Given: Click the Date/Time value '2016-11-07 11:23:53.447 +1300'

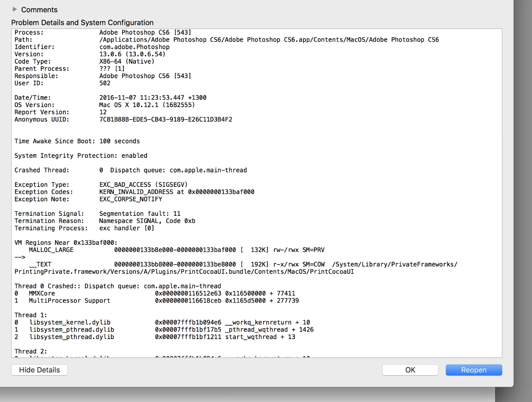Looking at the screenshot, I should [x=153, y=98].
